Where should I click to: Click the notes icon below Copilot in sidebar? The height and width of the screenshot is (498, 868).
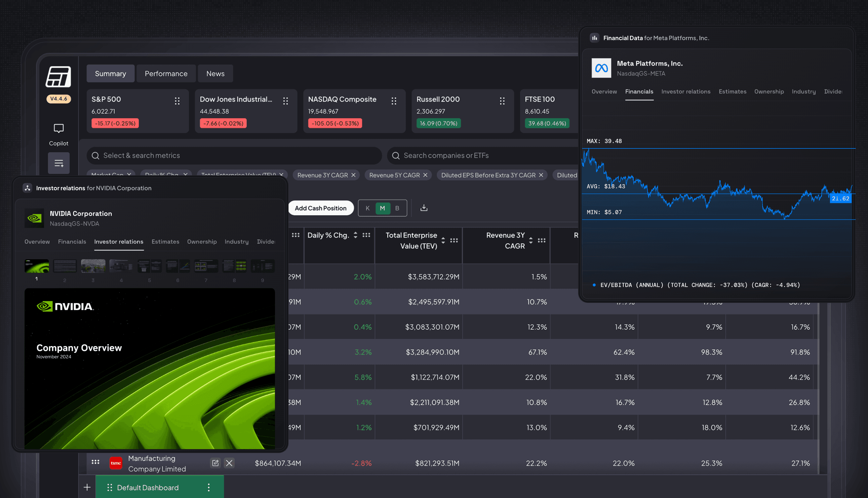click(59, 163)
